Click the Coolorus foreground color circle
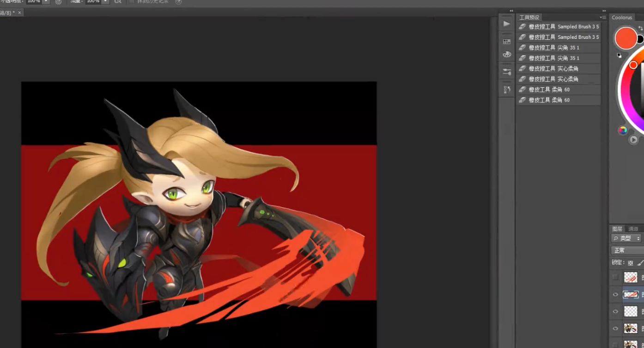This screenshot has width=644, height=348. (626, 38)
